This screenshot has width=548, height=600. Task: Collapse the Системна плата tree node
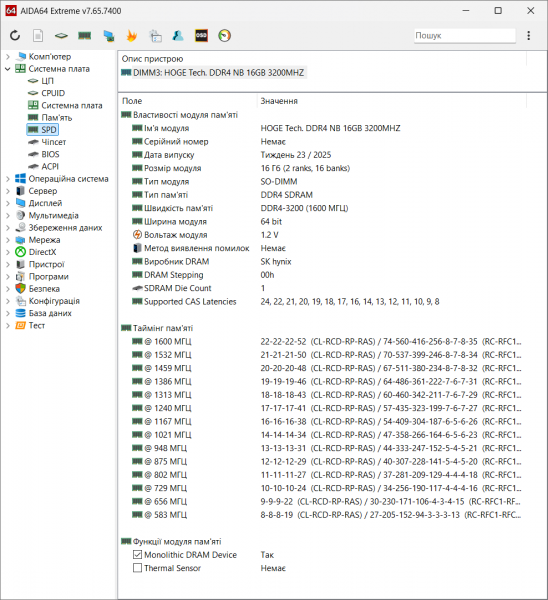(8, 69)
